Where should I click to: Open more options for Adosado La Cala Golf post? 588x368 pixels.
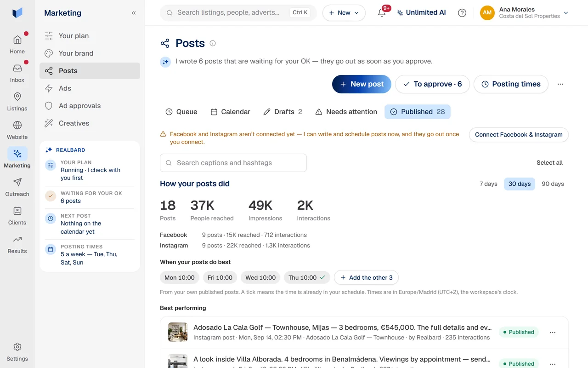tap(553, 332)
